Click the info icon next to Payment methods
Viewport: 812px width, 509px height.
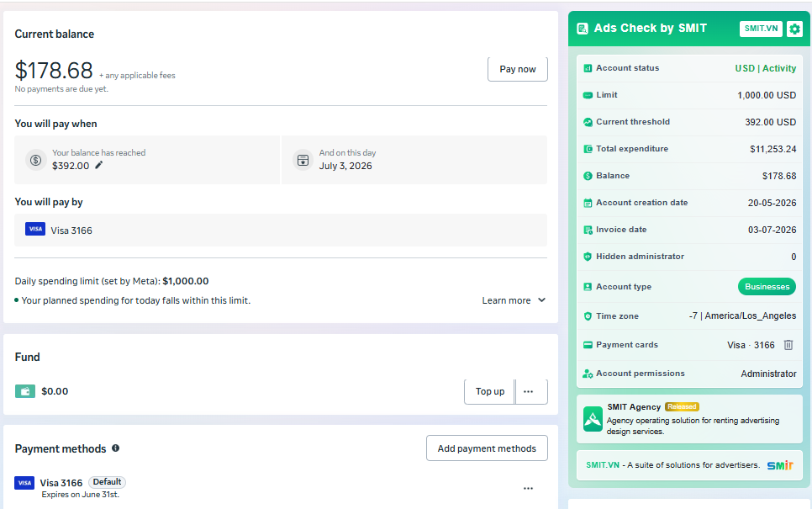click(115, 448)
